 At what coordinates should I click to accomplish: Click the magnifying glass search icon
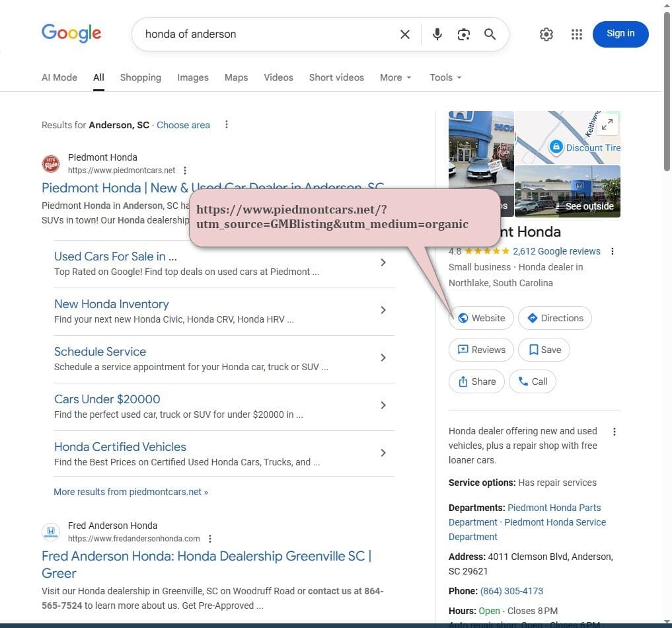490,34
